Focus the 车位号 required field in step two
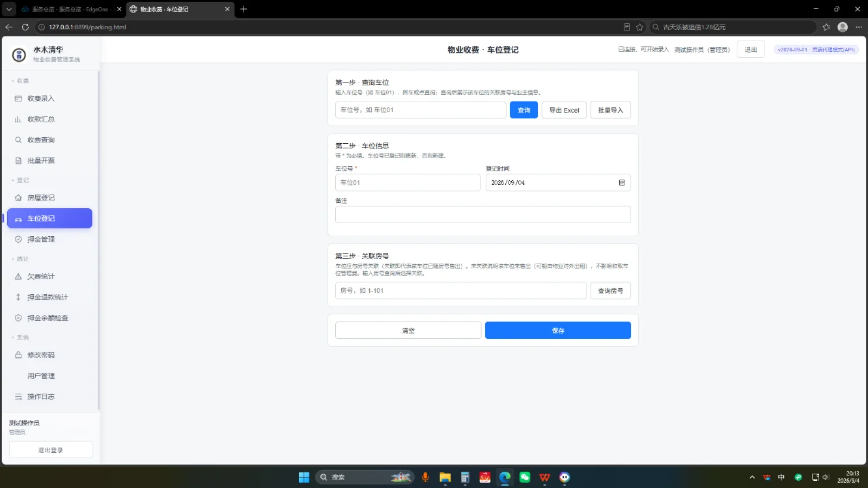 [x=408, y=183]
